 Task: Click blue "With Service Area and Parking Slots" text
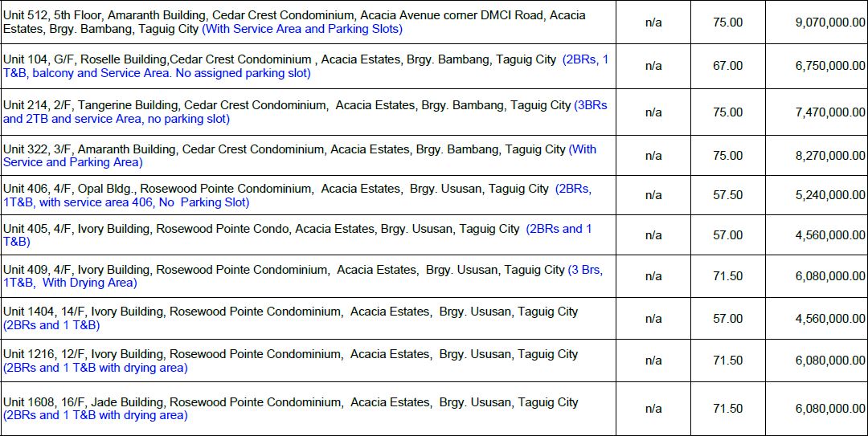[x=302, y=29]
